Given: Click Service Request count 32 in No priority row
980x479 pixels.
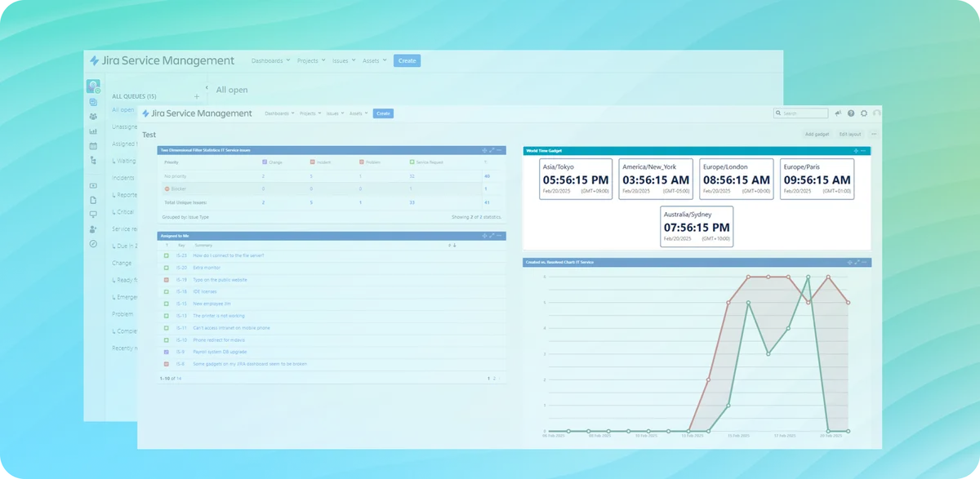Looking at the screenshot, I should tap(412, 176).
